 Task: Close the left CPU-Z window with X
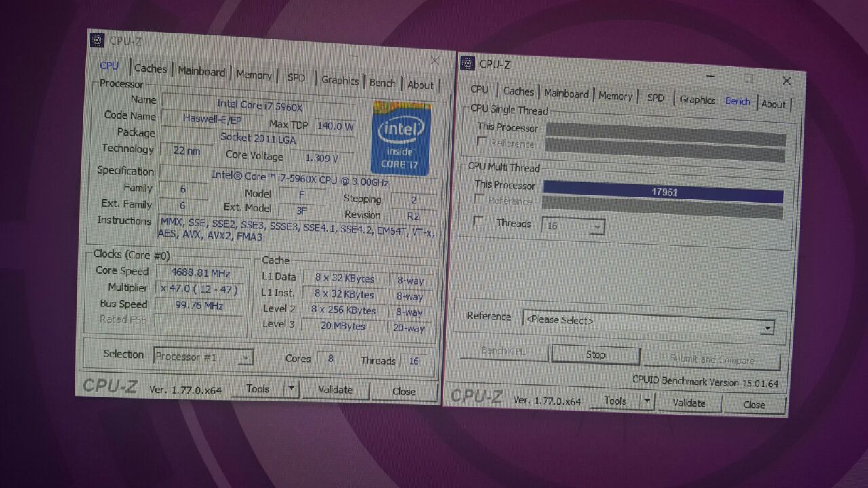coord(435,61)
